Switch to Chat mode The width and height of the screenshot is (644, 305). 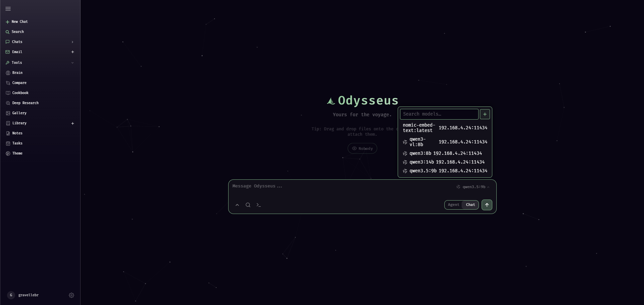pos(470,205)
